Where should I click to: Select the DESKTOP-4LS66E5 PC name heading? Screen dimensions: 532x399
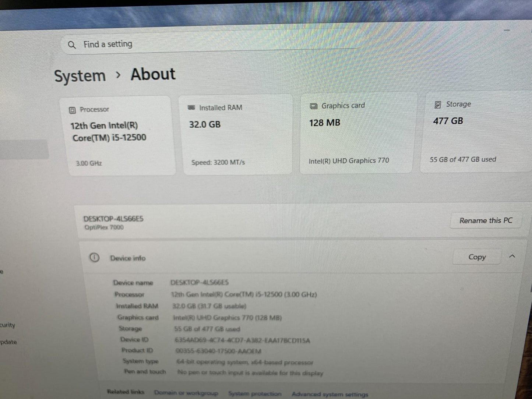[113, 219]
